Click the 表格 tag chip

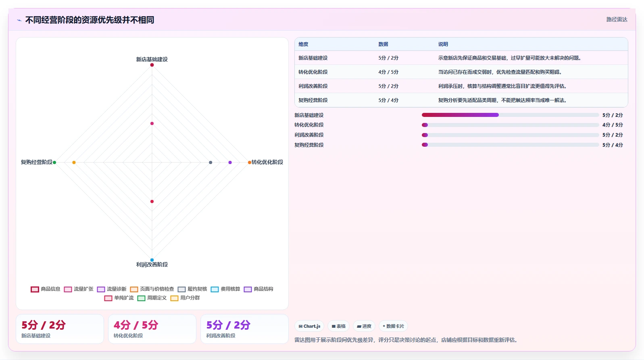338,326
